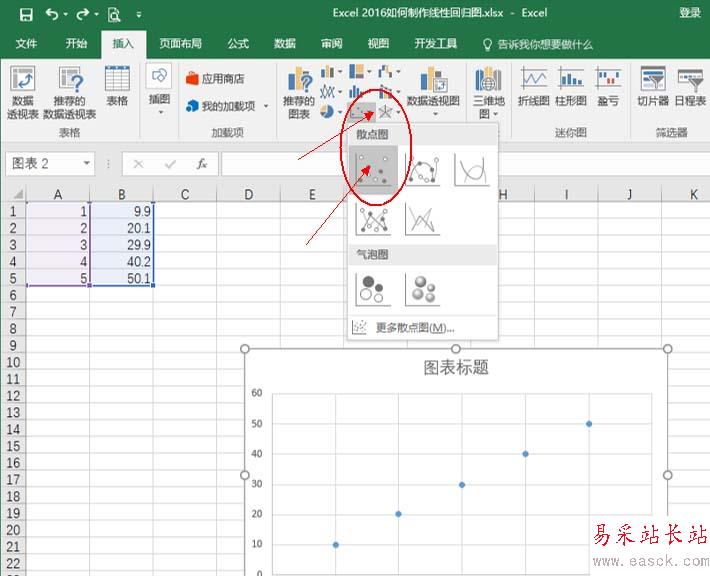Open the 应用商店 add-in store

pyautogui.click(x=215, y=78)
